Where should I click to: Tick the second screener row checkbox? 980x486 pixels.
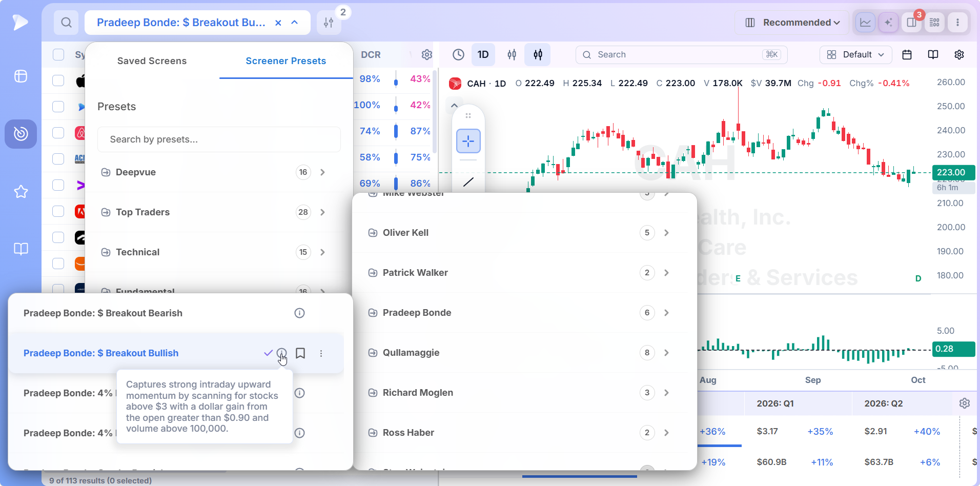[x=58, y=107]
